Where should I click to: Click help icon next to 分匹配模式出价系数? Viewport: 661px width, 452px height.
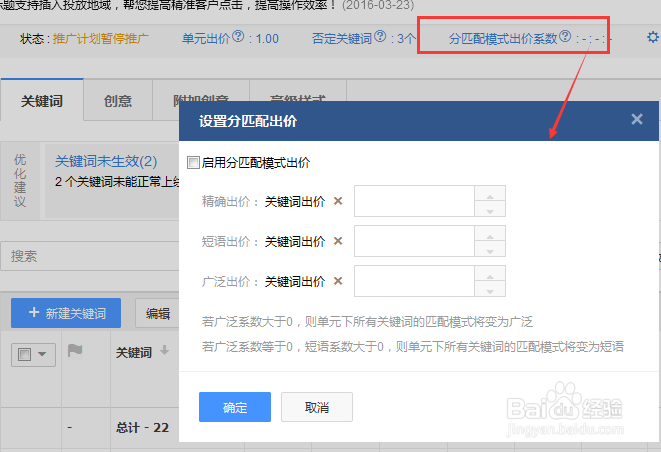pyautogui.click(x=565, y=37)
